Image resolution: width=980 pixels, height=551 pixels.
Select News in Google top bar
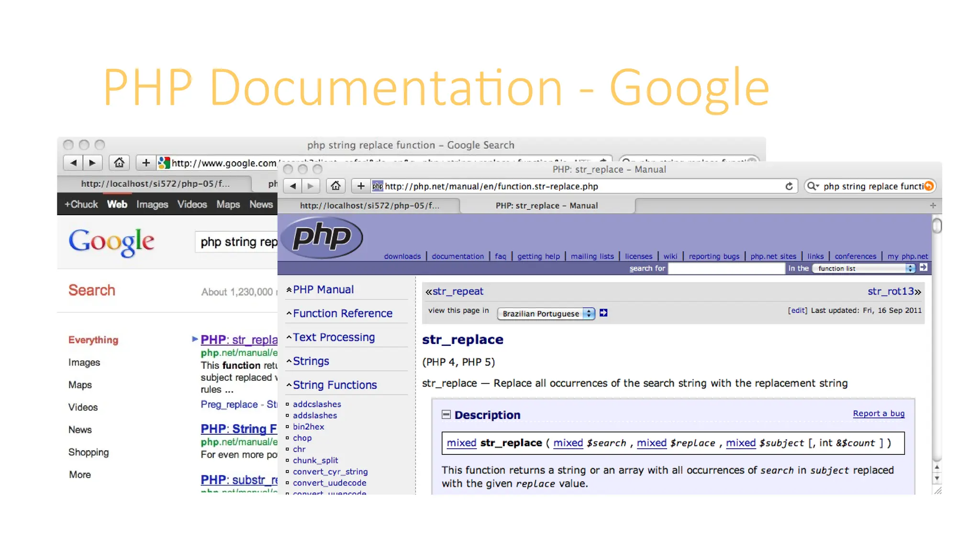[x=261, y=204]
